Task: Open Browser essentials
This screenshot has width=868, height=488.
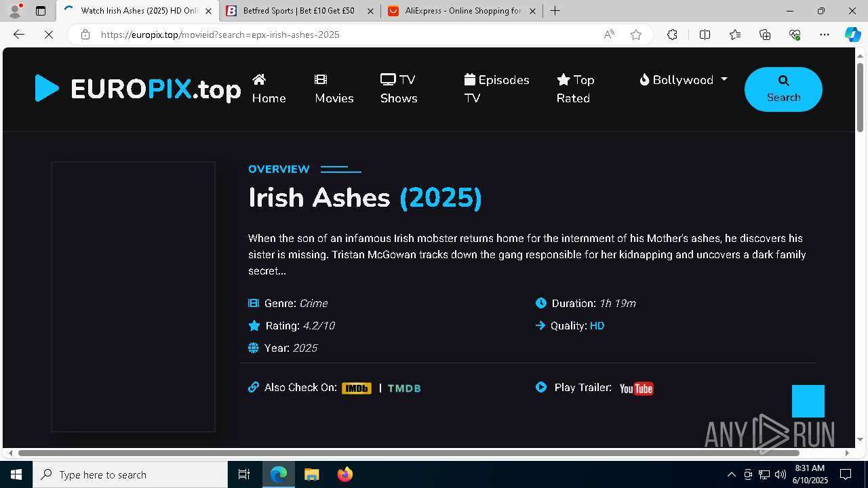Action: (795, 35)
